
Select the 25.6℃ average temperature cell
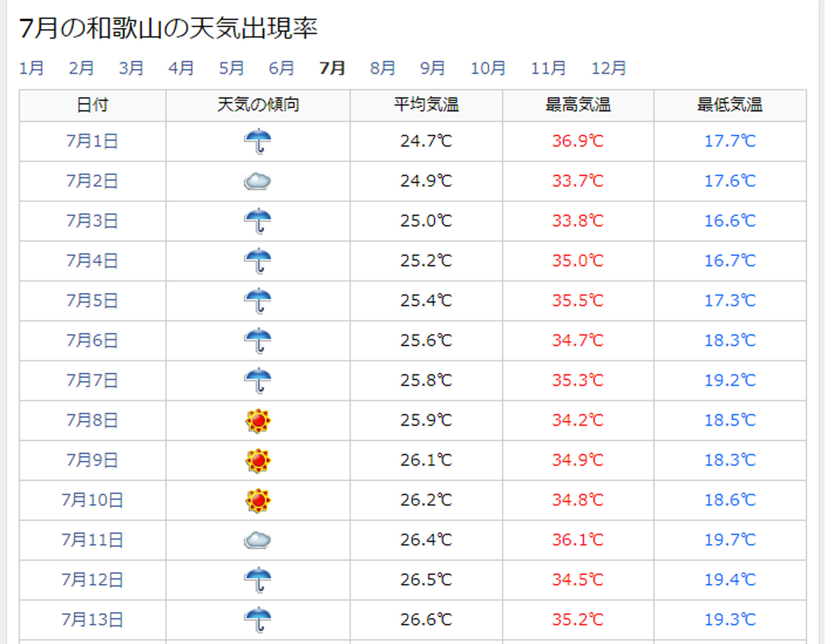click(426, 341)
